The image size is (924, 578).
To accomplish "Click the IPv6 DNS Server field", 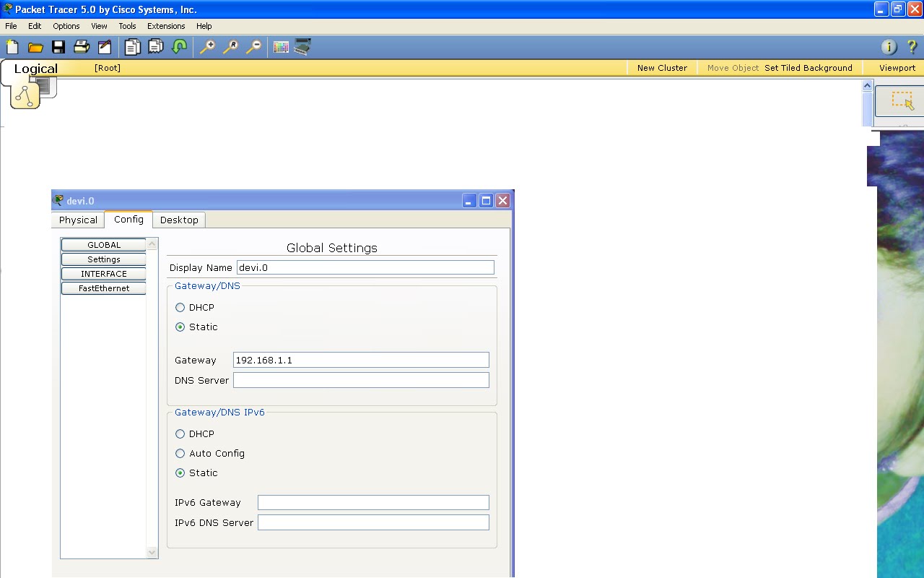I will tap(373, 522).
